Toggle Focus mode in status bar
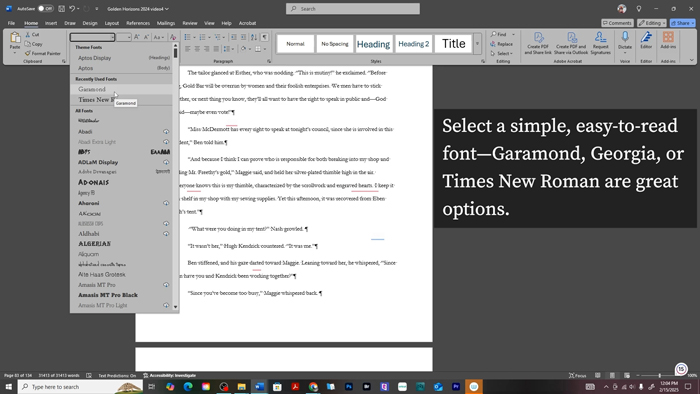The height and width of the screenshot is (394, 700). point(578,376)
